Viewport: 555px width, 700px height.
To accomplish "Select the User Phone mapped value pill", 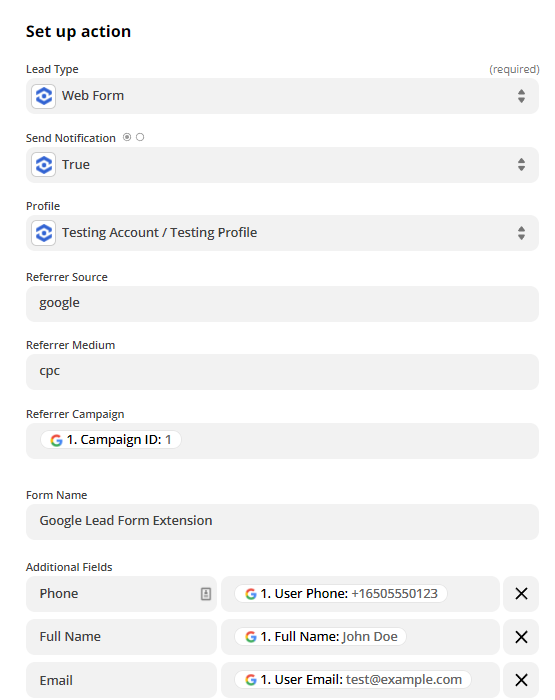I will pos(341,594).
